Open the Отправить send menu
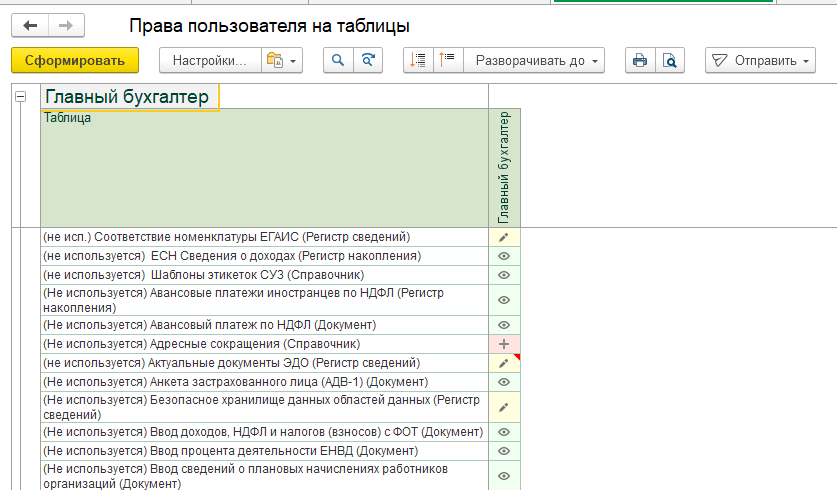The height and width of the screenshot is (490, 837). point(760,61)
